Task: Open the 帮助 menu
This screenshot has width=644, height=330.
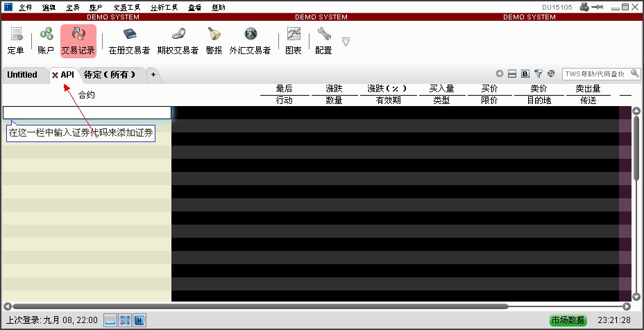Action: tap(219, 8)
